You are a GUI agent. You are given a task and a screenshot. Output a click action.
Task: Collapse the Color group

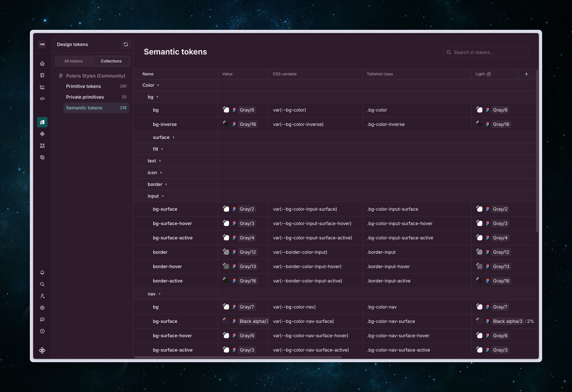158,85
